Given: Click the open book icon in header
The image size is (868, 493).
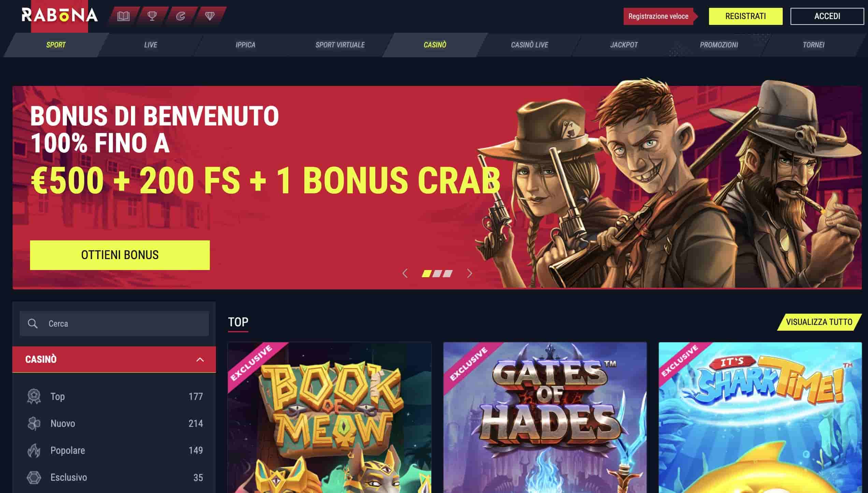Looking at the screenshot, I should coord(123,16).
